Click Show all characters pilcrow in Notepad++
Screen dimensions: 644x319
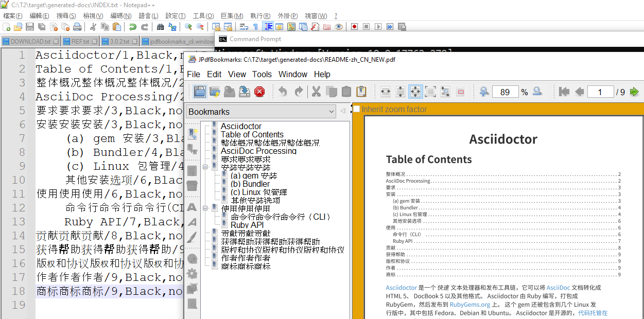[x=256, y=27]
